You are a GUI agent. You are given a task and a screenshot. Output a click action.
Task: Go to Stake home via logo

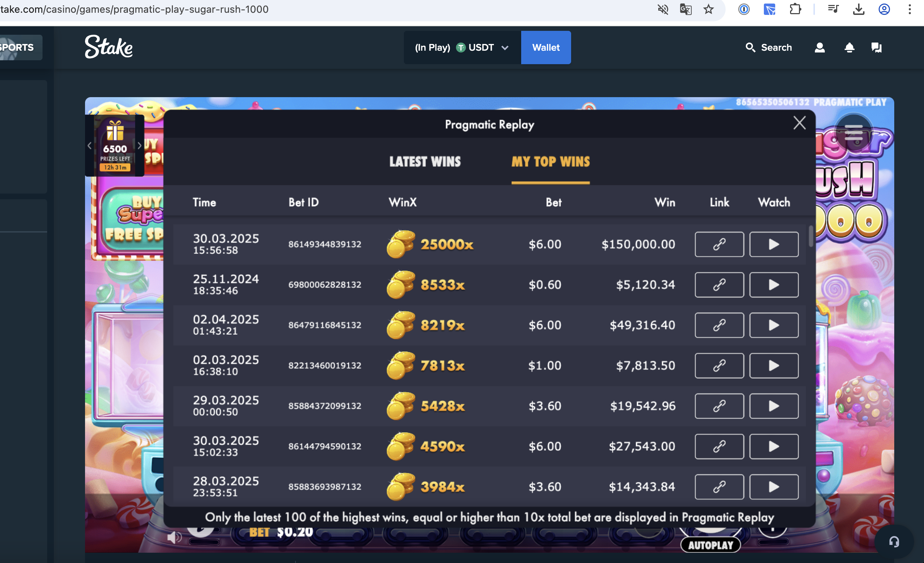tap(108, 47)
